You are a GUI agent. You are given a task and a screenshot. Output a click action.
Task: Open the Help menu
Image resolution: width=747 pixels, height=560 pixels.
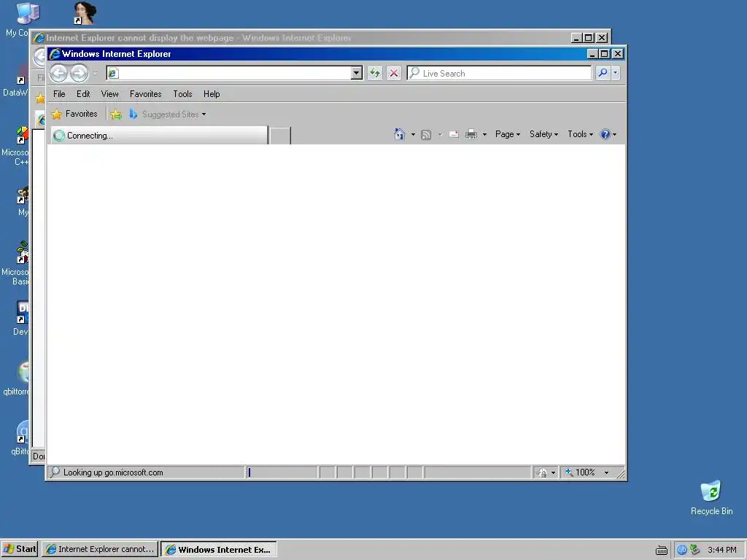212,94
